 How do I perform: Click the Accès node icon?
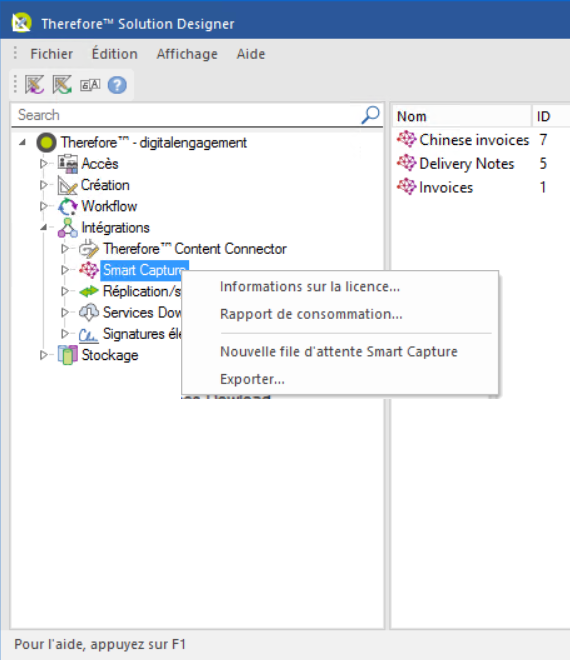tap(67, 164)
